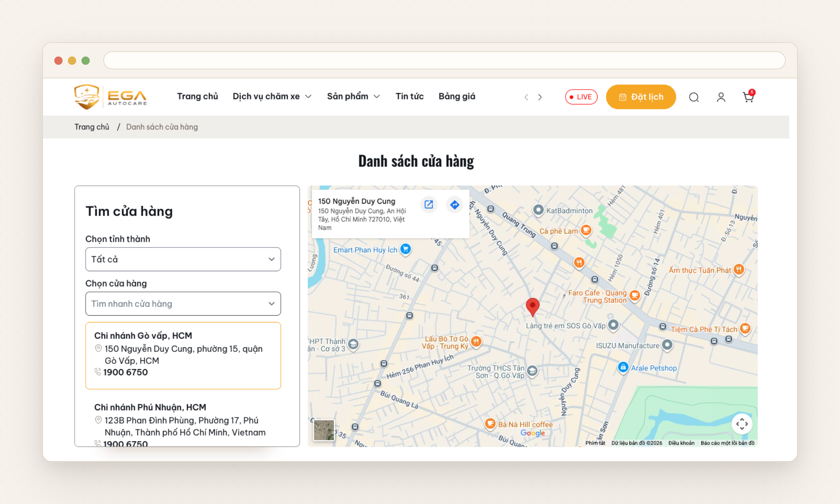The image size is (840, 504).
Task: Open the Tìm nhanh cửa hàng dropdown
Action: [x=183, y=304]
